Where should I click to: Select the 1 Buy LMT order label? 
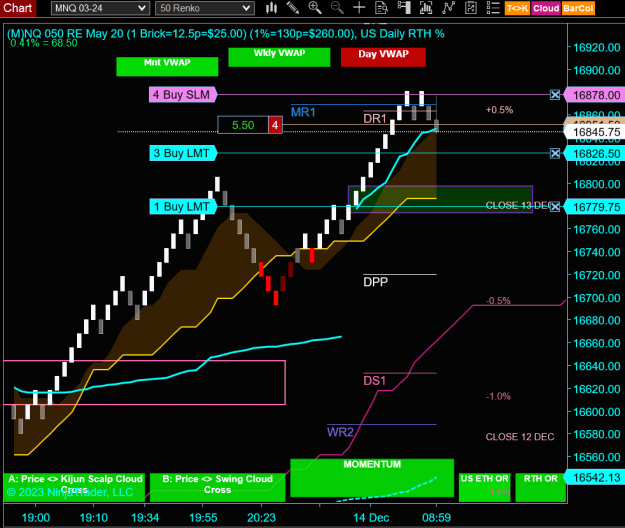pyautogui.click(x=183, y=206)
